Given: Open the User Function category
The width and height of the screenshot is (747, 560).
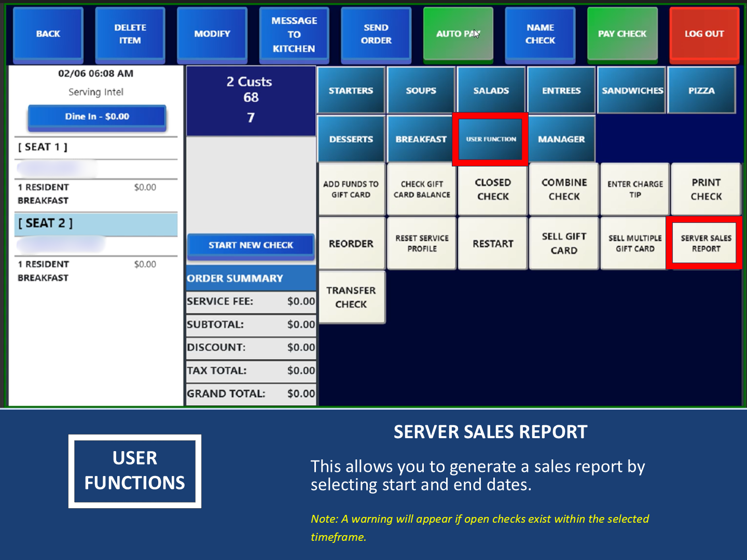Looking at the screenshot, I should [491, 139].
